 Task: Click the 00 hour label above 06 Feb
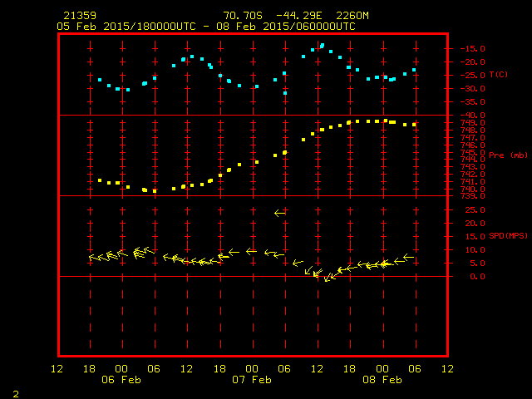tap(121, 369)
